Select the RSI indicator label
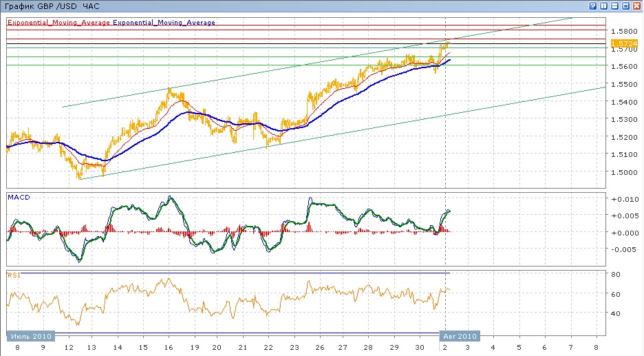Image resolution: width=644 pixels, height=356 pixels. click(13, 275)
